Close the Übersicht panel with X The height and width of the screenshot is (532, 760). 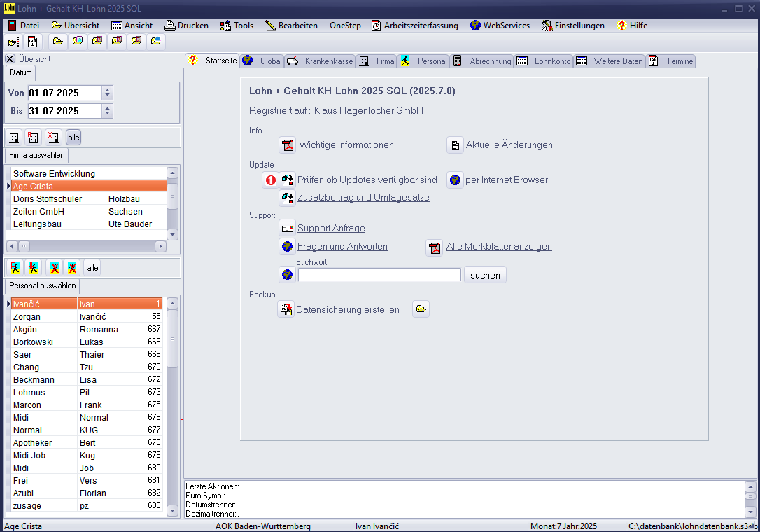tap(10, 59)
